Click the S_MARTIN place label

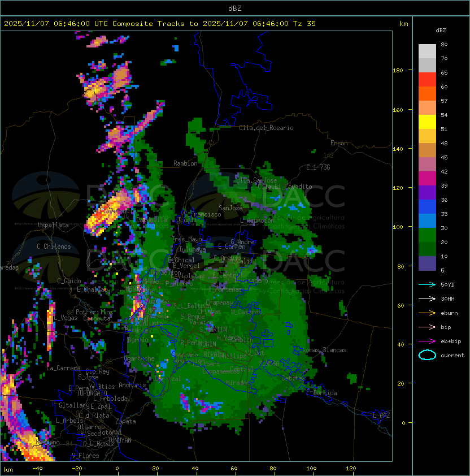(x=214, y=330)
